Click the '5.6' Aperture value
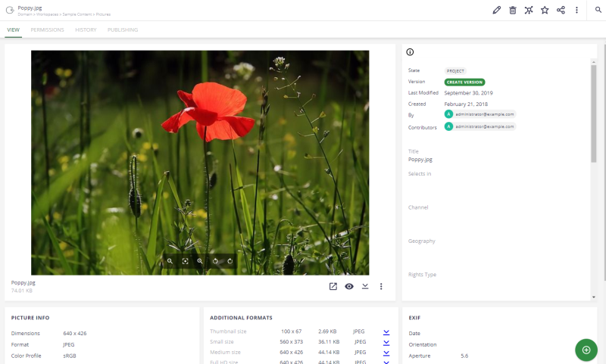This screenshot has height=364, width=606. click(464, 356)
